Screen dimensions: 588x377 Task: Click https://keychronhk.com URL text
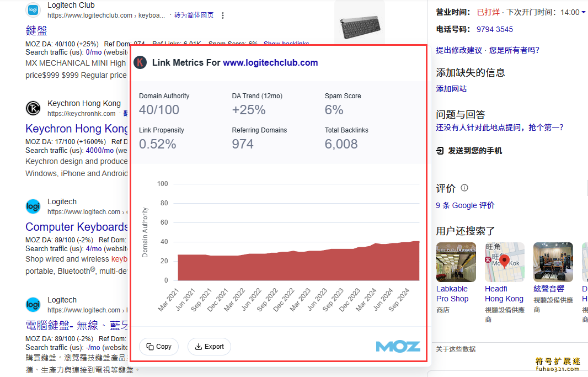point(82,114)
